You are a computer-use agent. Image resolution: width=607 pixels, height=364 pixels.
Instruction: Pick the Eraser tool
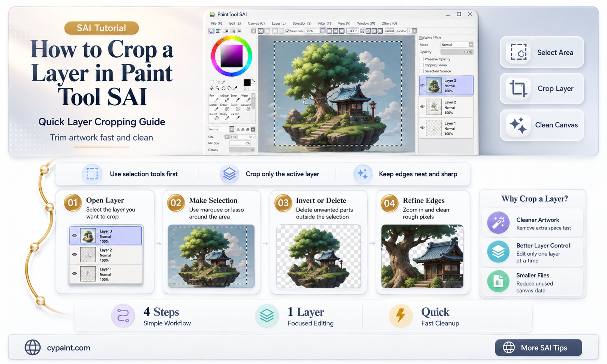pos(225,107)
